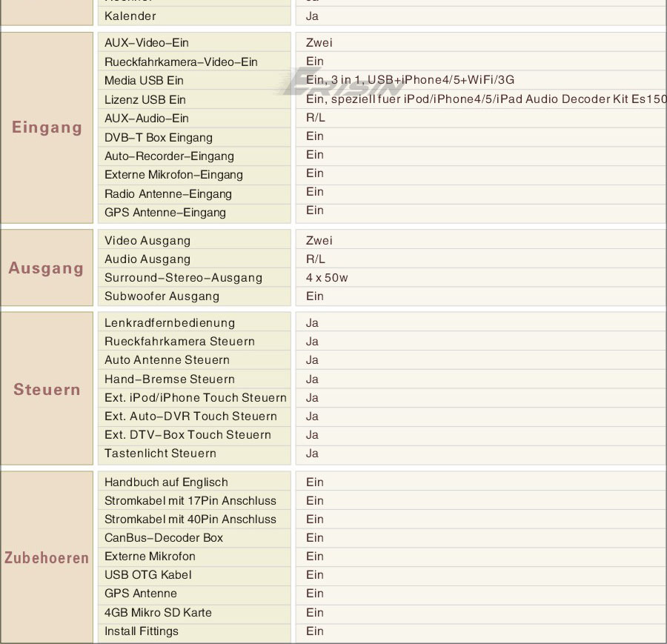This screenshot has height=644, width=667.
Task: Select the AUX-Audio-Ein label
Action: pyautogui.click(x=146, y=119)
